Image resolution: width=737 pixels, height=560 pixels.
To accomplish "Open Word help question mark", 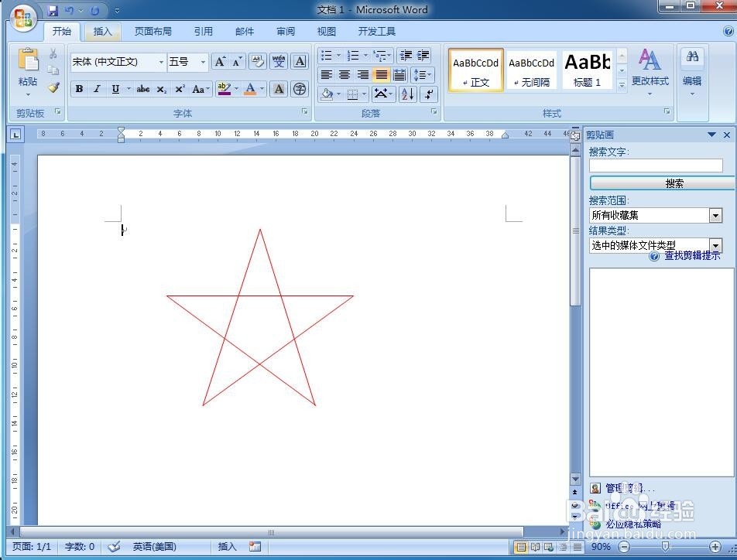I will tap(728, 32).
